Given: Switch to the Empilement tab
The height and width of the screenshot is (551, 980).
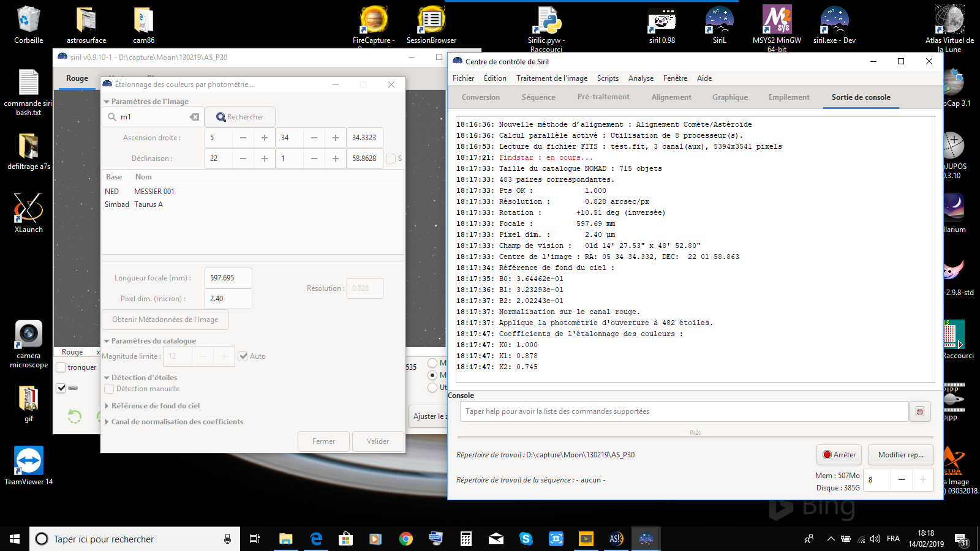Looking at the screenshot, I should point(789,97).
